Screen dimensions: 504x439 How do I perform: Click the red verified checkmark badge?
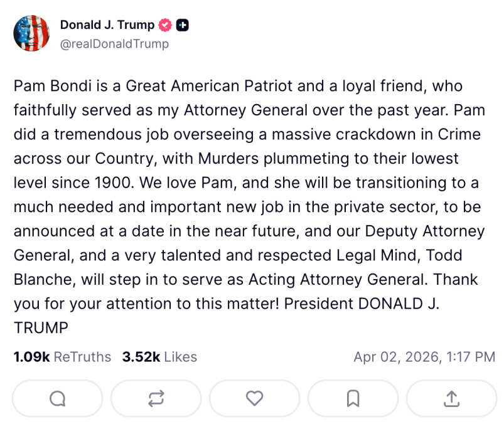[165, 25]
